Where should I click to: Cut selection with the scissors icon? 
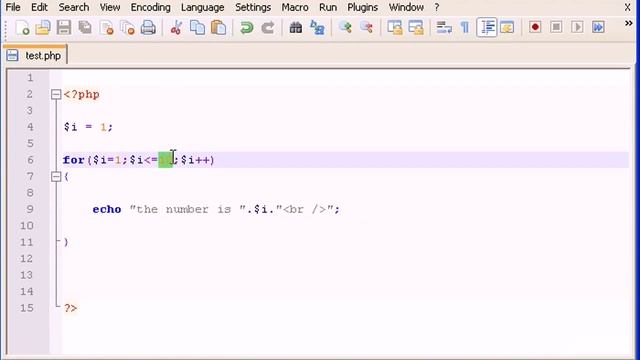[x=176, y=27]
